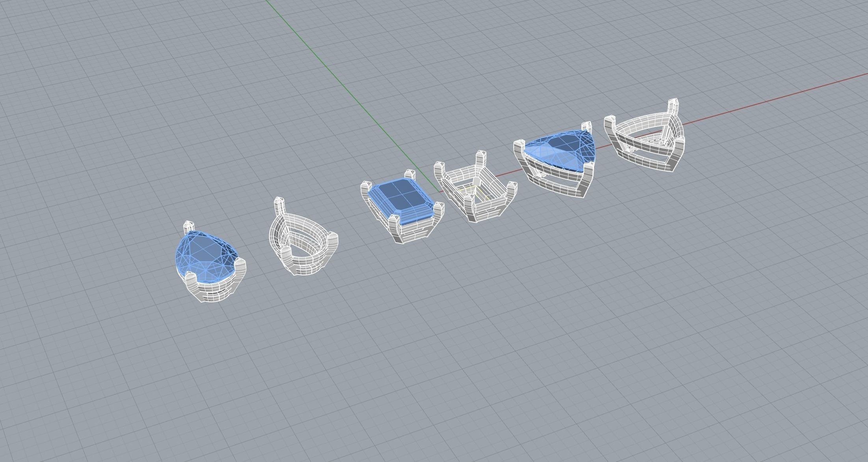Select the blue trillion-cut gemstone
868x462 pixels.
[560, 152]
